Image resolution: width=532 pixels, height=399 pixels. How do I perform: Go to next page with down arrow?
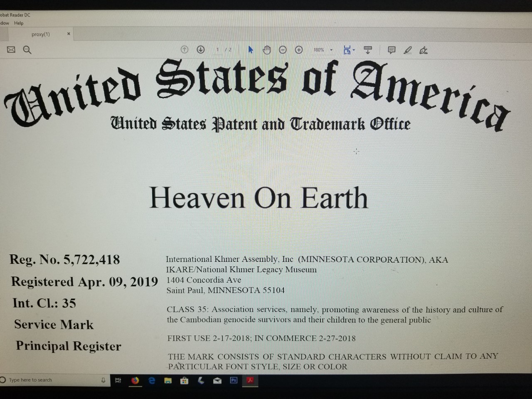(x=201, y=49)
